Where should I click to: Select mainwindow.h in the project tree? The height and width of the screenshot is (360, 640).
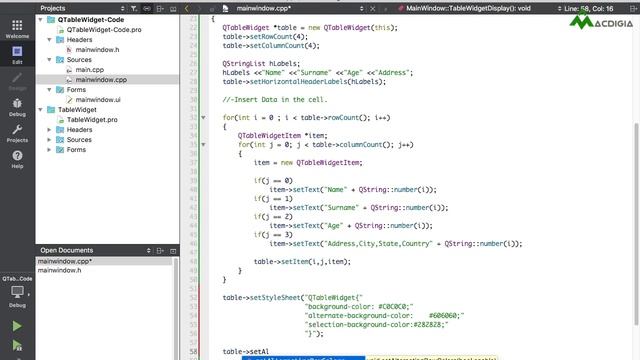tap(98, 50)
